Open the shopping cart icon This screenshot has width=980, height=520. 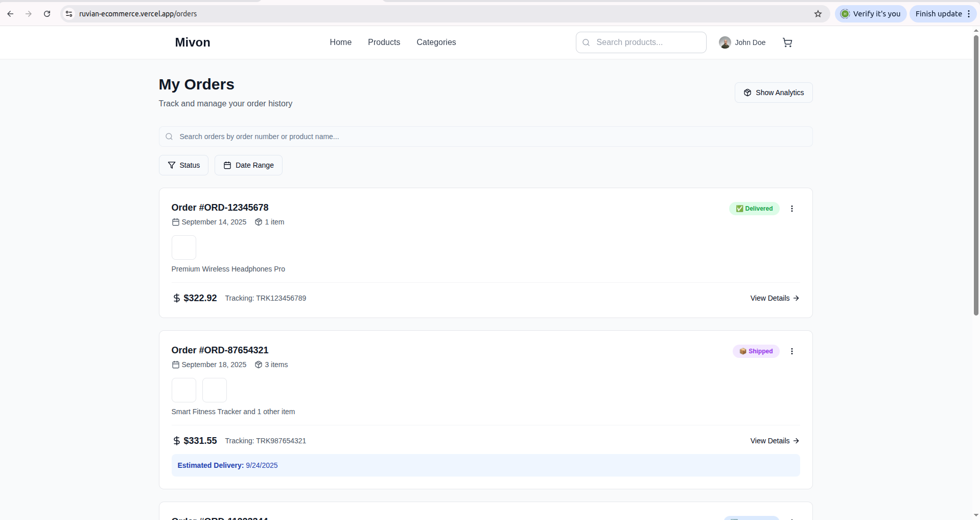coord(787,42)
